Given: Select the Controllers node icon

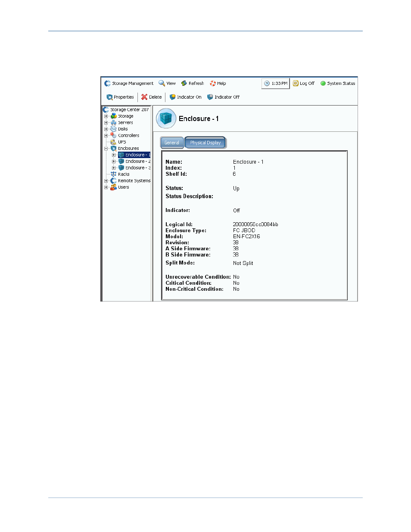Looking at the screenshot, I should pyautogui.click(x=114, y=136).
